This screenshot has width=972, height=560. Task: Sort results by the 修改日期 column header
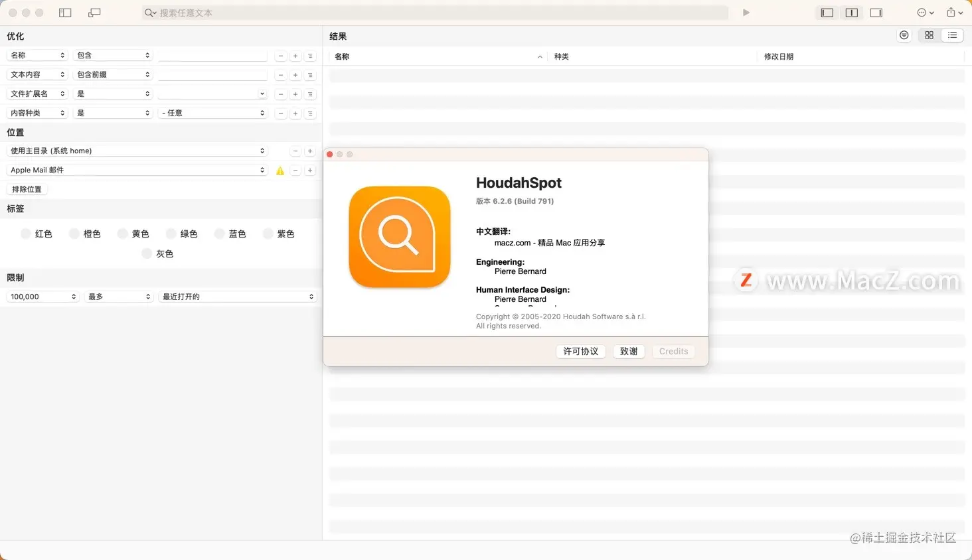(860, 56)
